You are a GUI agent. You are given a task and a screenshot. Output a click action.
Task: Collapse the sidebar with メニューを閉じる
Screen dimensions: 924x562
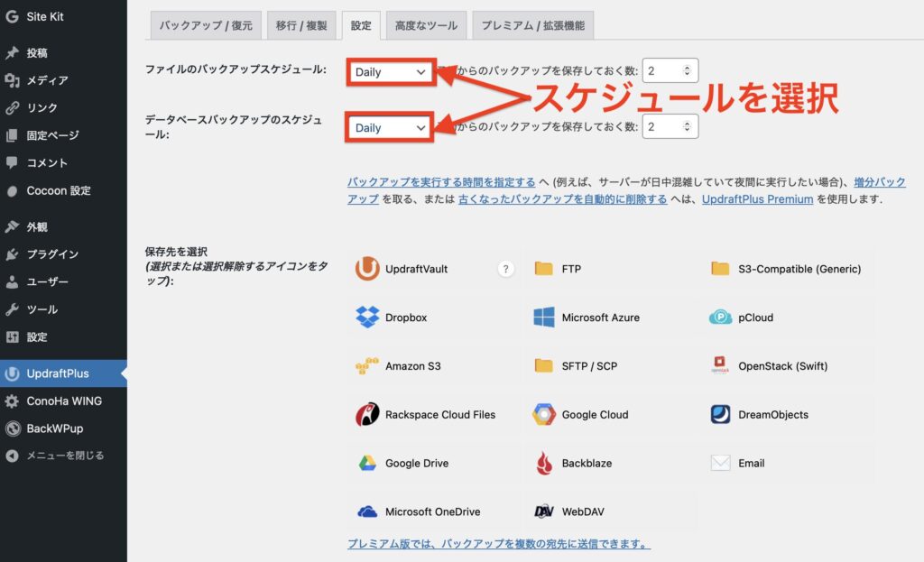point(64,456)
